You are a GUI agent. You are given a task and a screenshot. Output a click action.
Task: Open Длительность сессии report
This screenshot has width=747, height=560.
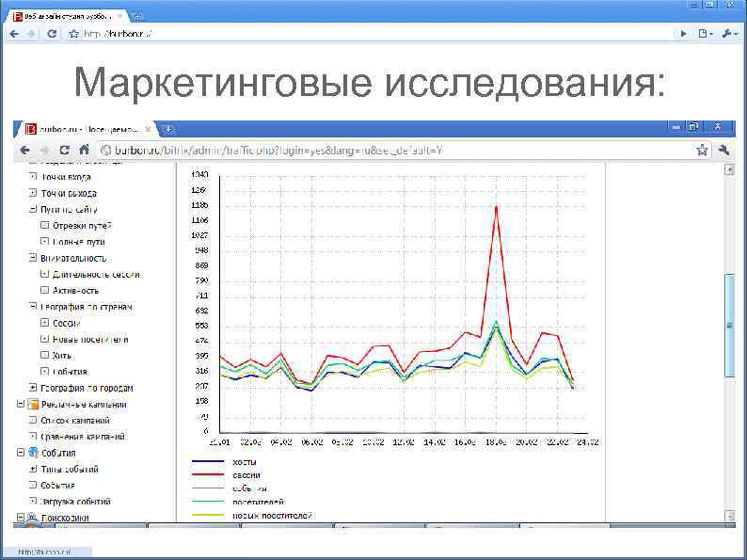[x=96, y=274]
